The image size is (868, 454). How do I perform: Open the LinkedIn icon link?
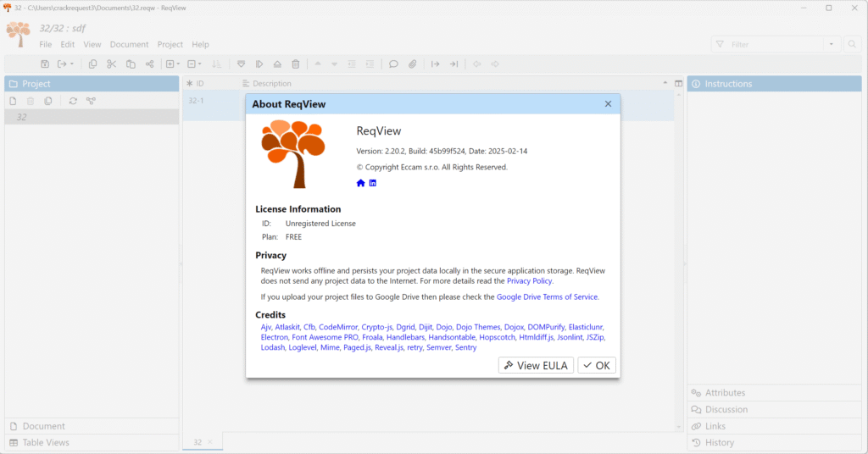point(373,183)
